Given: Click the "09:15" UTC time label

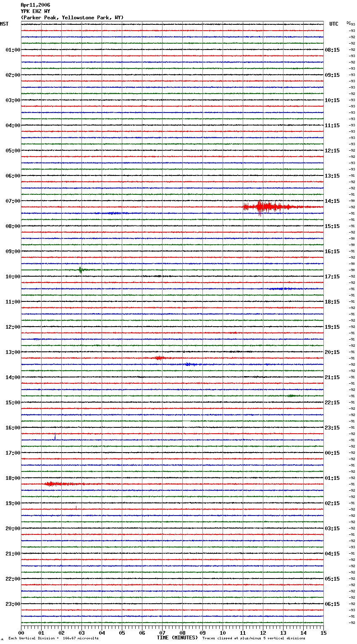Looking at the screenshot, I should 332,75.
